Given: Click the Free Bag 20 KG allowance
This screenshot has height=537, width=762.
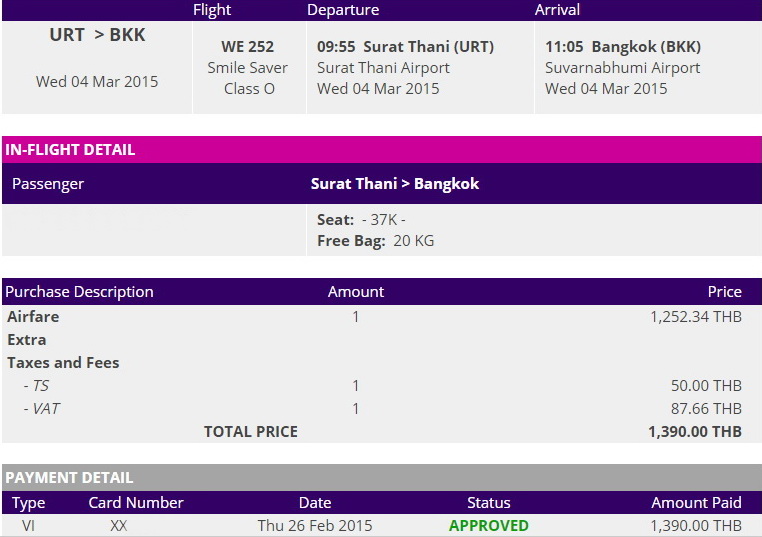Looking at the screenshot, I should pyautogui.click(x=375, y=241).
